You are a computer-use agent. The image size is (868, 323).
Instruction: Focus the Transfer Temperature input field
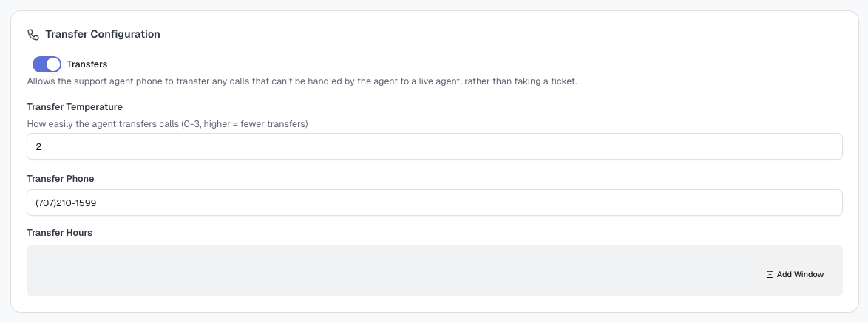(x=435, y=146)
